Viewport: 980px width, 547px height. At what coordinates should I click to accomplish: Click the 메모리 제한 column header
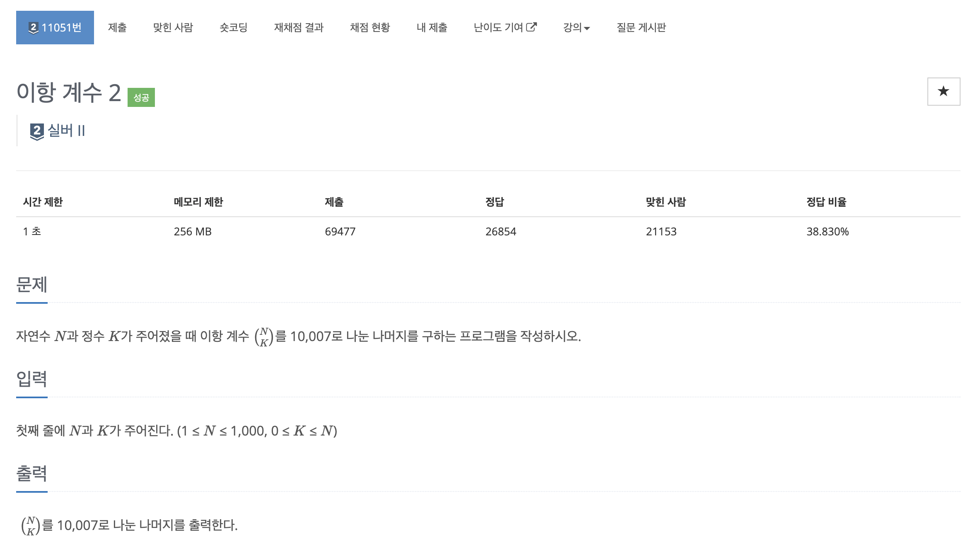click(198, 202)
